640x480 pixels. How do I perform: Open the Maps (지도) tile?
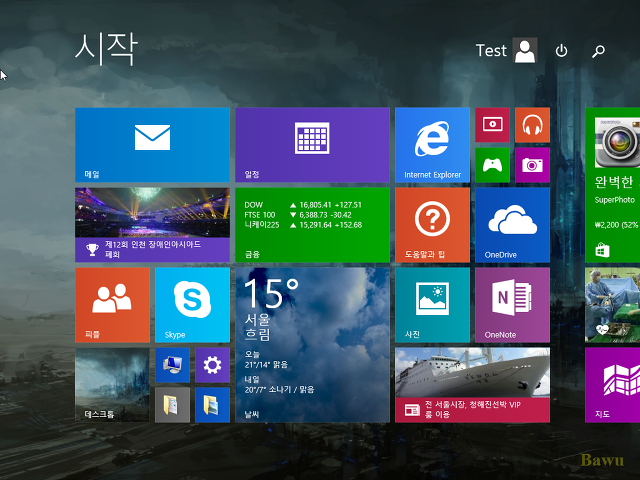pyautogui.click(x=612, y=385)
